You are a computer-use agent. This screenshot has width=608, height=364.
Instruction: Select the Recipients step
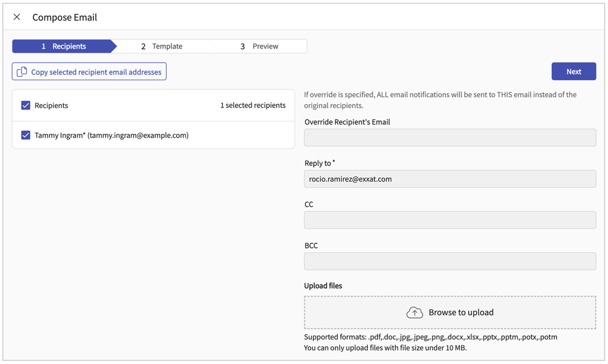(x=64, y=46)
